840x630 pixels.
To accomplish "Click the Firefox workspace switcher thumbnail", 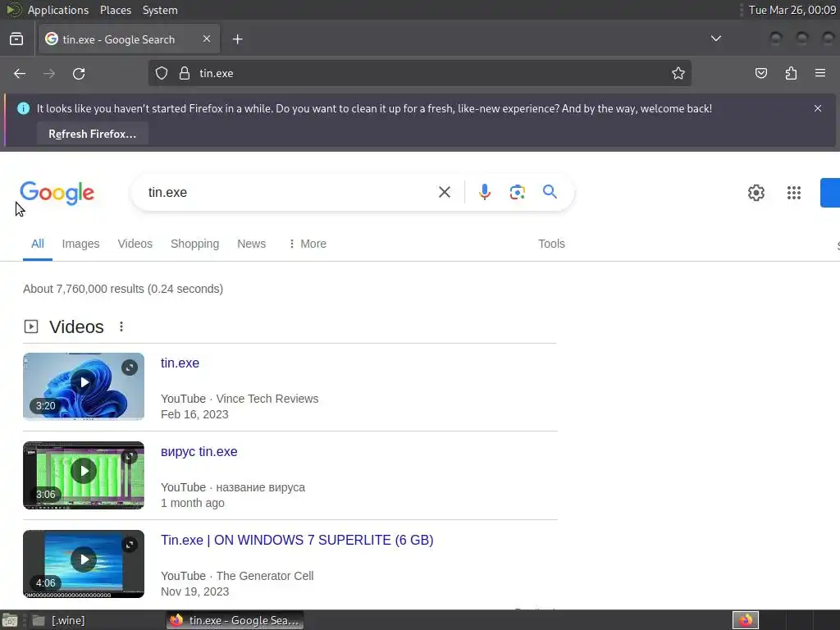I will pos(746,620).
